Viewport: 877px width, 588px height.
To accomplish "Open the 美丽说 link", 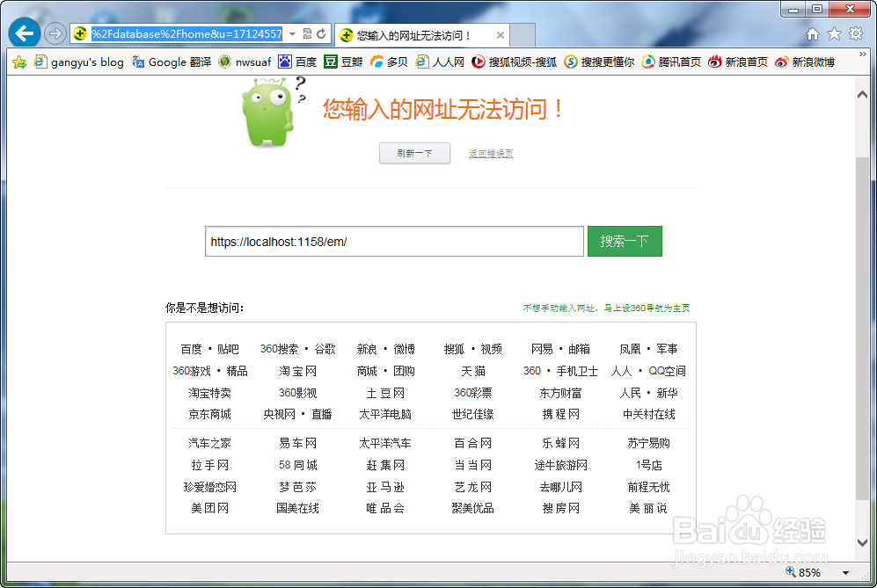I will click(x=649, y=509).
